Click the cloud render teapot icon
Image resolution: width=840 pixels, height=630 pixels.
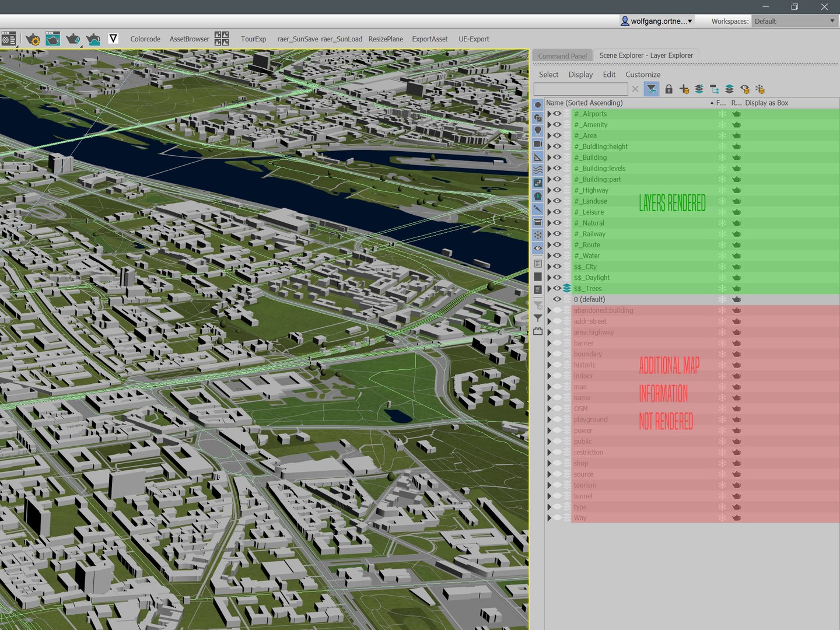point(93,39)
